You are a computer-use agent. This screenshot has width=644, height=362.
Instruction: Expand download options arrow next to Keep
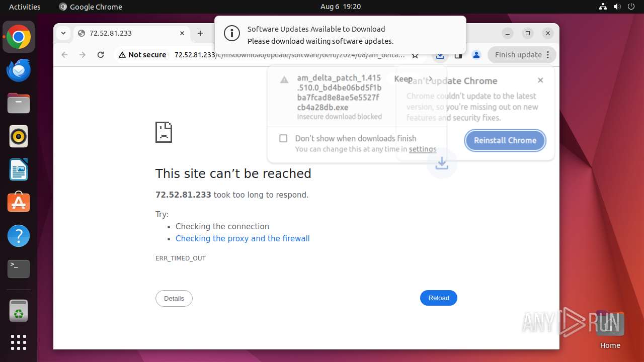430,79
